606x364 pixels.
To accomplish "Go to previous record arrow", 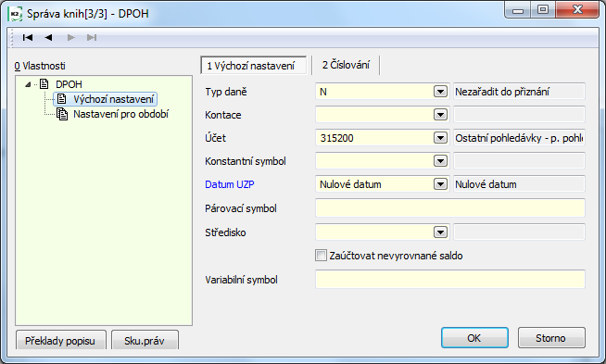I will tap(48, 37).
